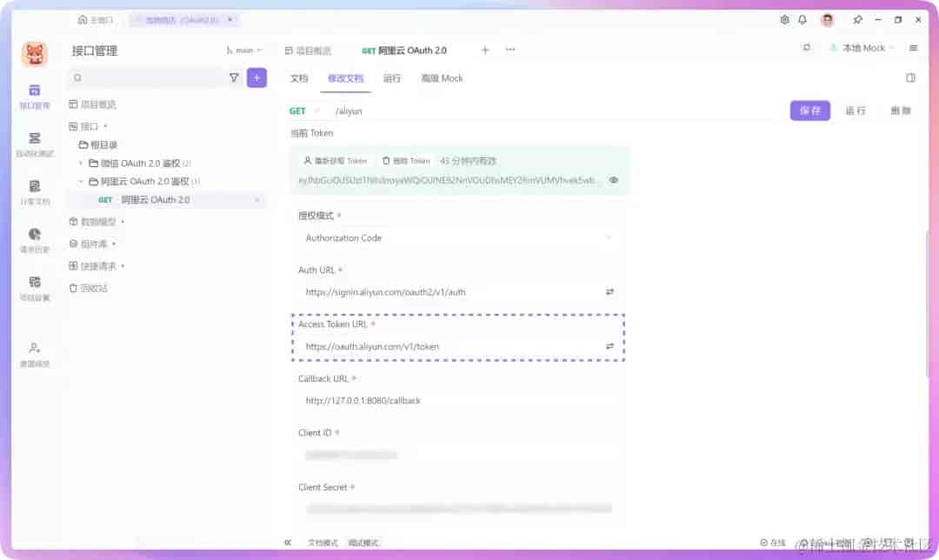Open the share docs sidebar icon
This screenshot has width=939, height=560.
pos(34,192)
